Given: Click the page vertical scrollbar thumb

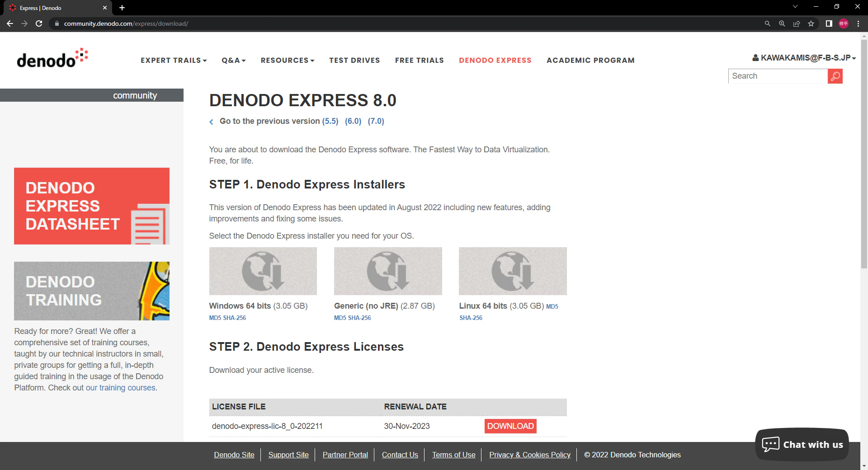Looking at the screenshot, I should (864, 154).
